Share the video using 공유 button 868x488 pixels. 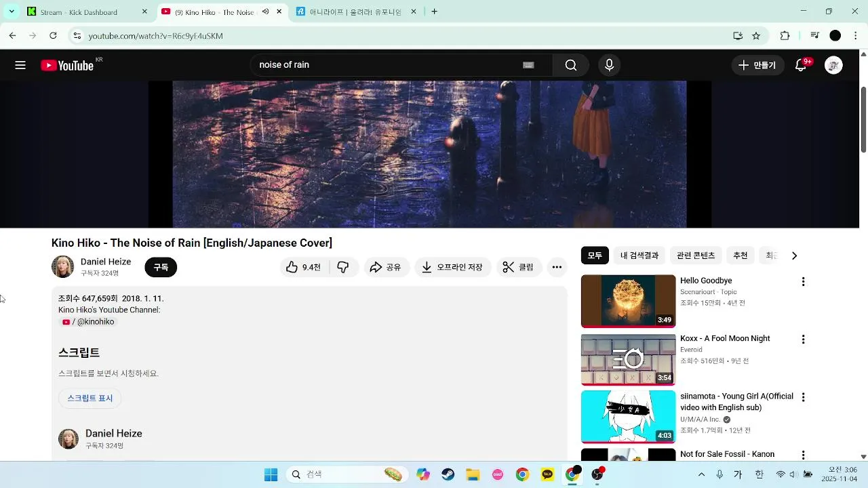(386, 267)
